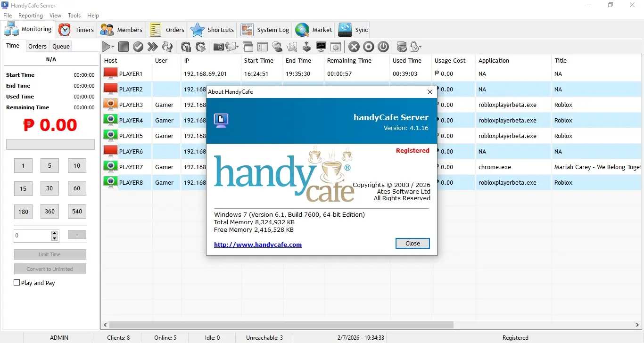Viewport: 644px width, 343px height.
Task: Click the magnifier over pictures toolbar icon
Action: point(292,47)
